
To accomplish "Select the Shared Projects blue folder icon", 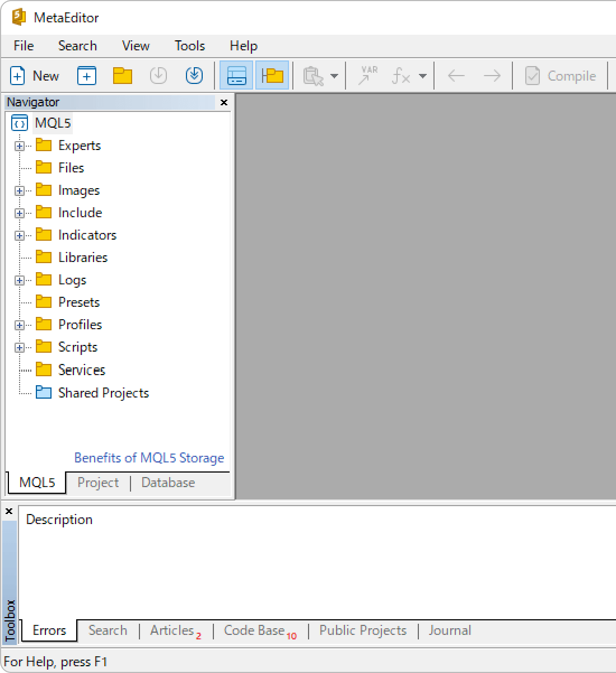I will 44,392.
